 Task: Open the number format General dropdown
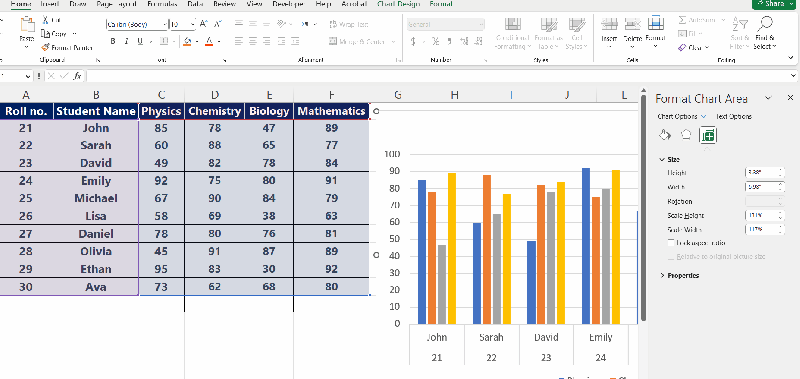[481, 24]
